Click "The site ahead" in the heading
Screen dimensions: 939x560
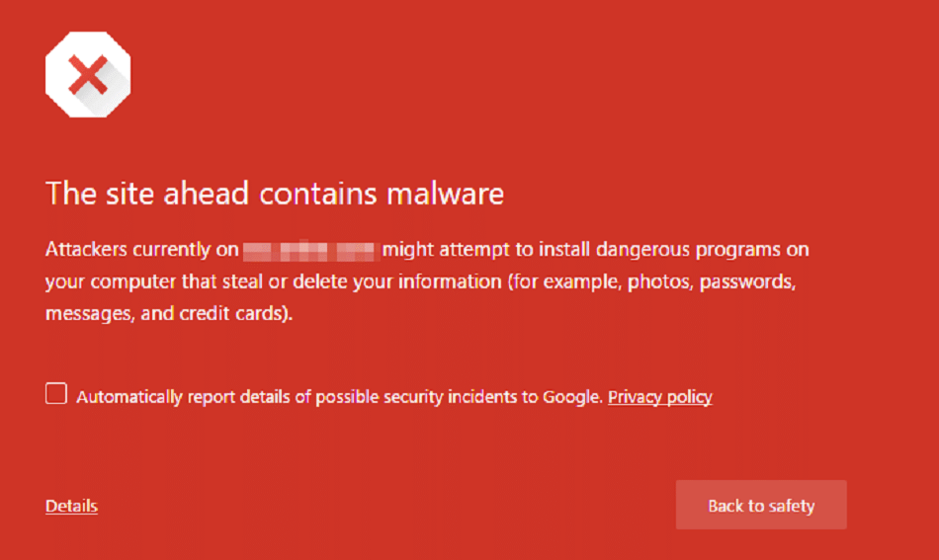click(133, 193)
